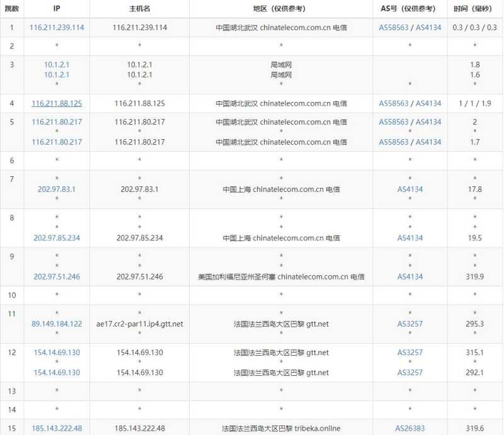Select the 295.3 time value
Viewport: 504px width, 435px height.
[475, 324]
